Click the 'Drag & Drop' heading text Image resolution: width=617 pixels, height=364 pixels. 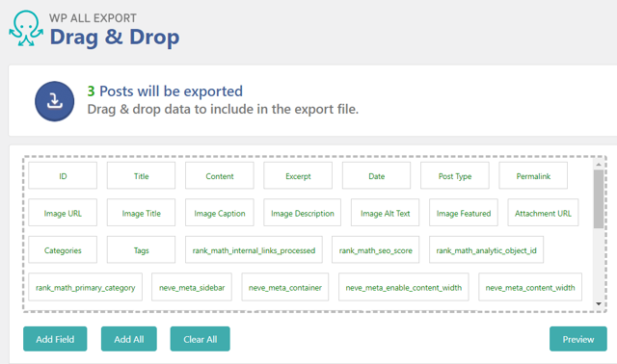[115, 37]
